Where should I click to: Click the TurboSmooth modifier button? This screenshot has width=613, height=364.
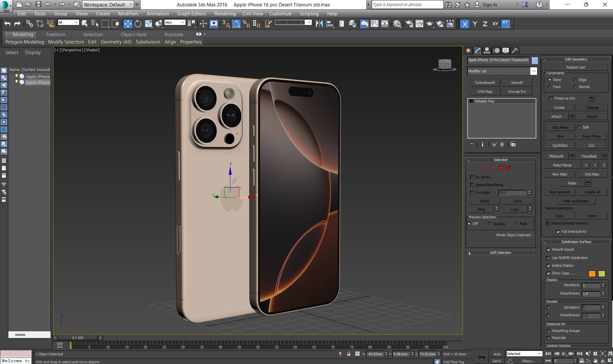(485, 83)
